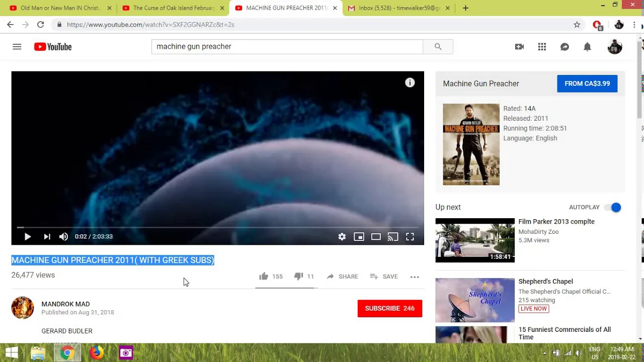Open 15 Funniest Commercials of All Time
The height and width of the screenshot is (362, 644).
(565, 333)
